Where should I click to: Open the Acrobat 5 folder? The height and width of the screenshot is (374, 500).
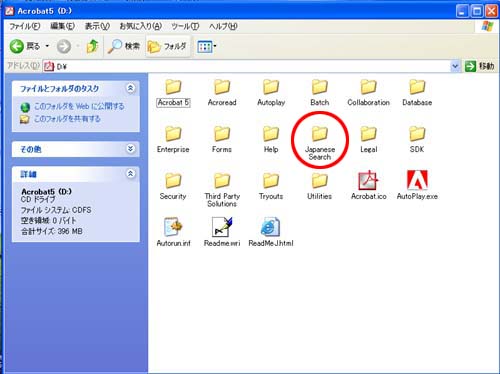pyautogui.click(x=173, y=93)
